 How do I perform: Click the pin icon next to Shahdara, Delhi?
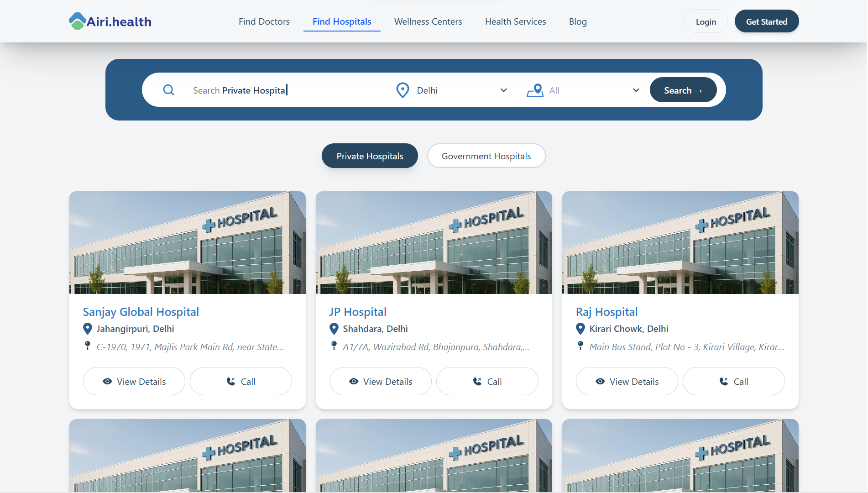(334, 329)
